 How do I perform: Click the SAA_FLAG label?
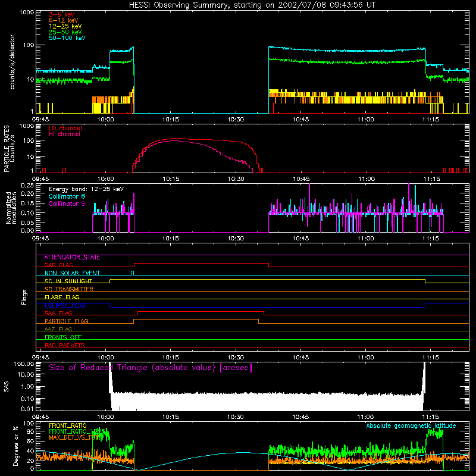pos(58,313)
